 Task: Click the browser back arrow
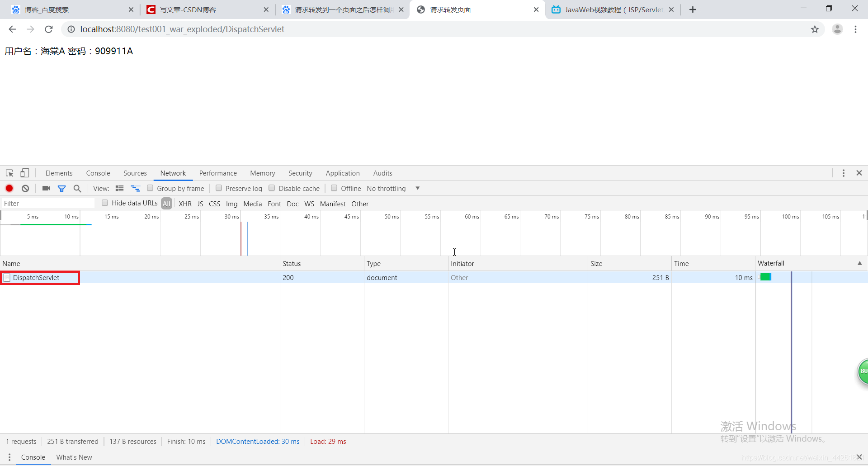click(12, 29)
